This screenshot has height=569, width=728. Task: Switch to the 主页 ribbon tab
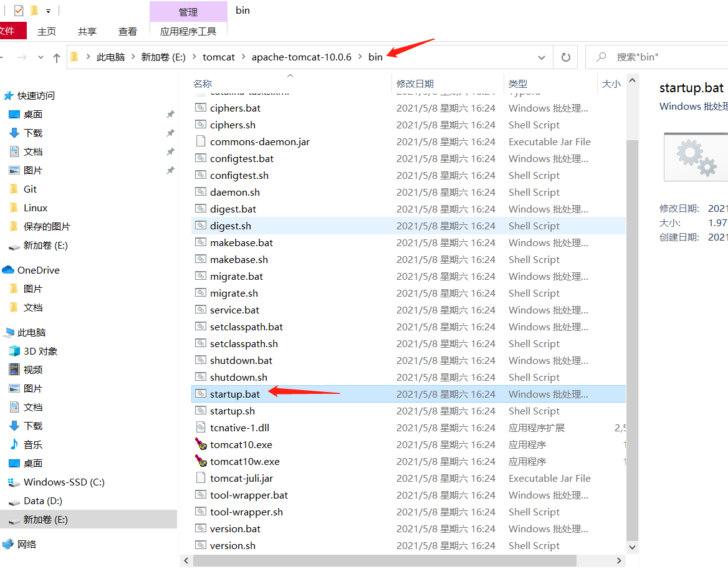click(46, 32)
